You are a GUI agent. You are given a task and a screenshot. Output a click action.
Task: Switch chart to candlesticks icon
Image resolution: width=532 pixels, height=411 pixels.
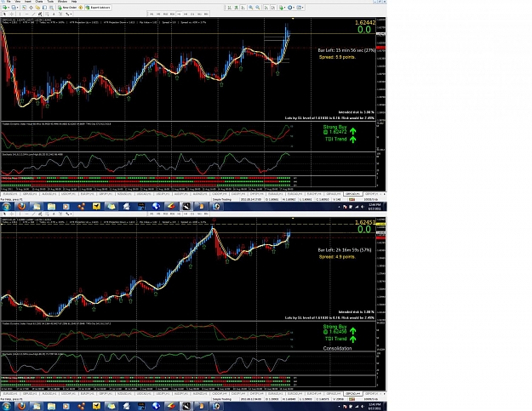236,8
